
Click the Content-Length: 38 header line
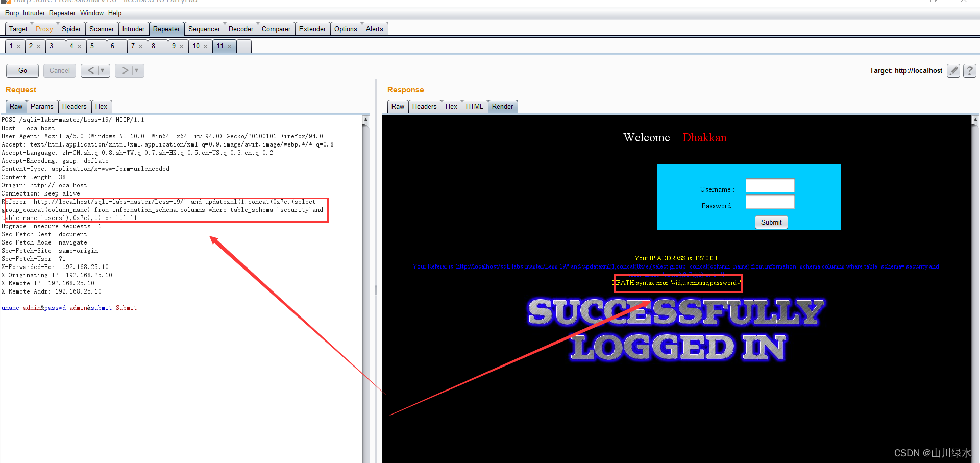coord(34,177)
